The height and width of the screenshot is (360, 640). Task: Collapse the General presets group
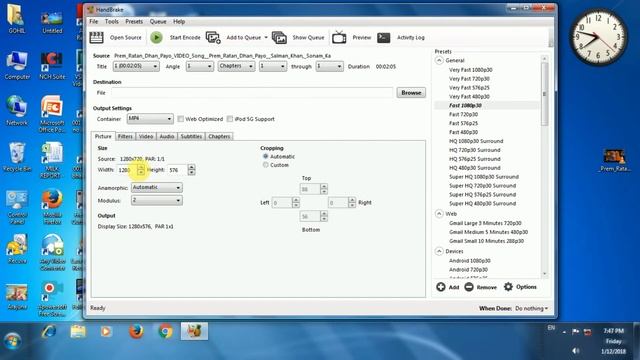click(439, 60)
